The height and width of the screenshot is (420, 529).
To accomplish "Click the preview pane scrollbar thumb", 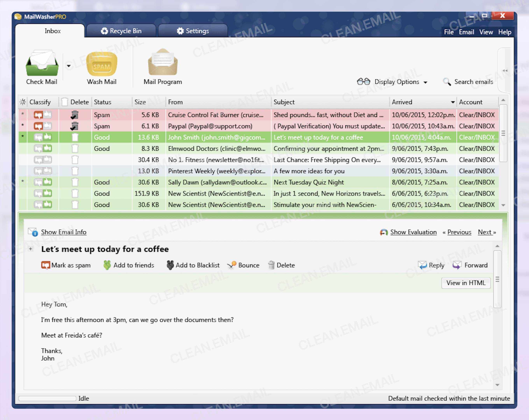I will (497, 279).
